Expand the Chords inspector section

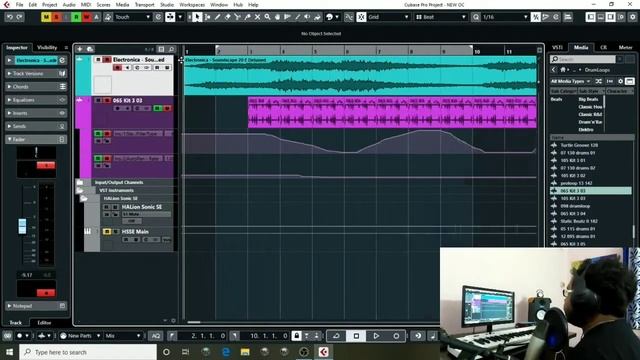point(36,87)
